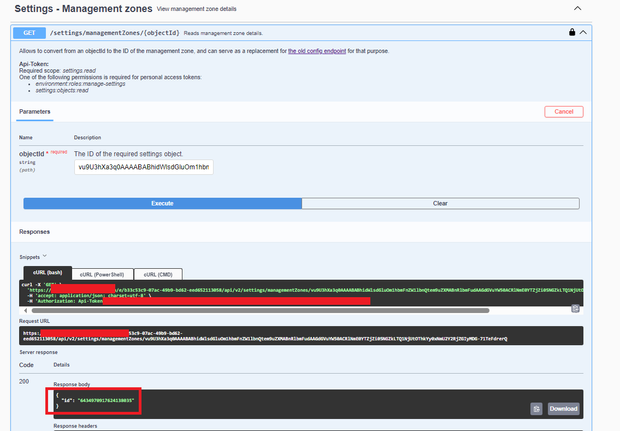
Task: Collapse the GET operation row chevron
Action: click(582, 32)
